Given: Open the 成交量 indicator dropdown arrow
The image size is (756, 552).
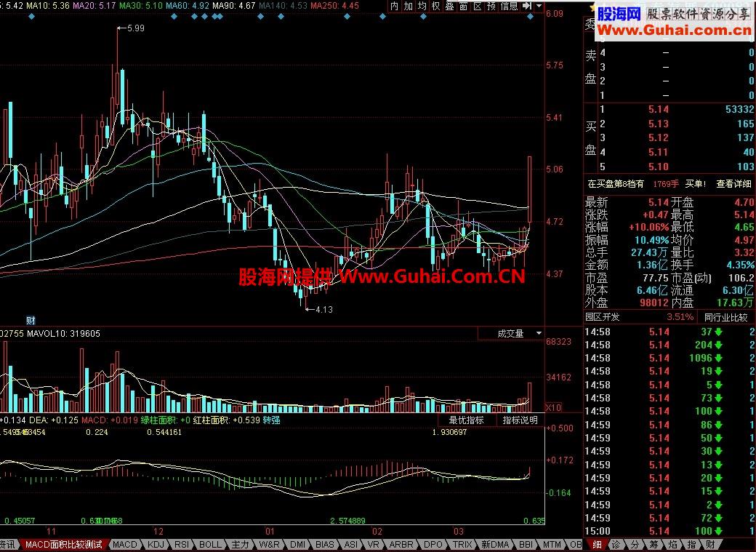Looking at the screenshot, I should (x=537, y=333).
